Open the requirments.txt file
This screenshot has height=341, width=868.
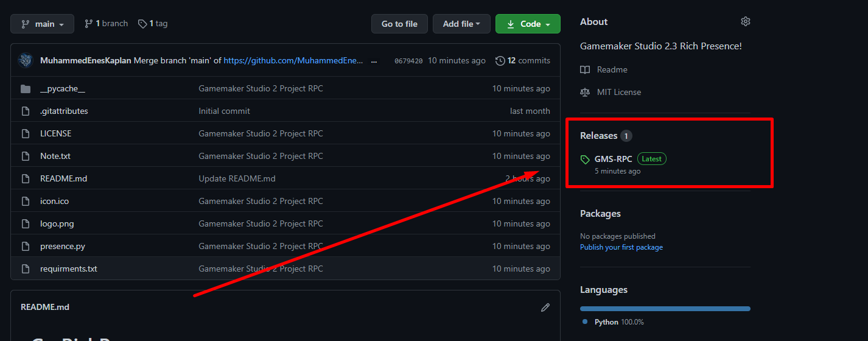(x=69, y=269)
